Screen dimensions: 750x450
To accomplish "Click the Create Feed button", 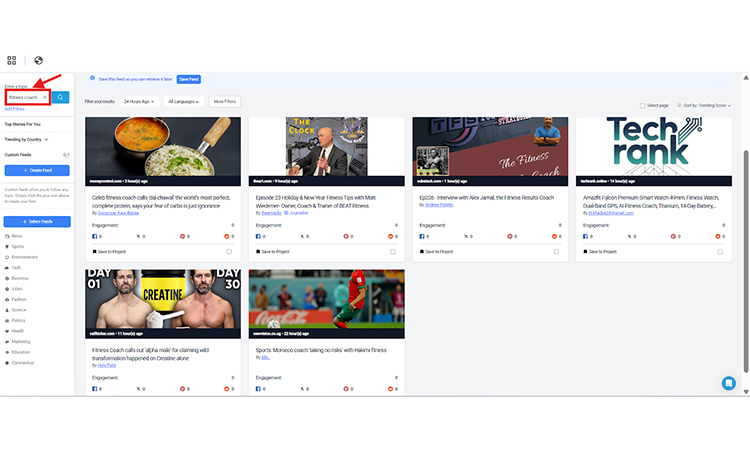I will pos(37,170).
